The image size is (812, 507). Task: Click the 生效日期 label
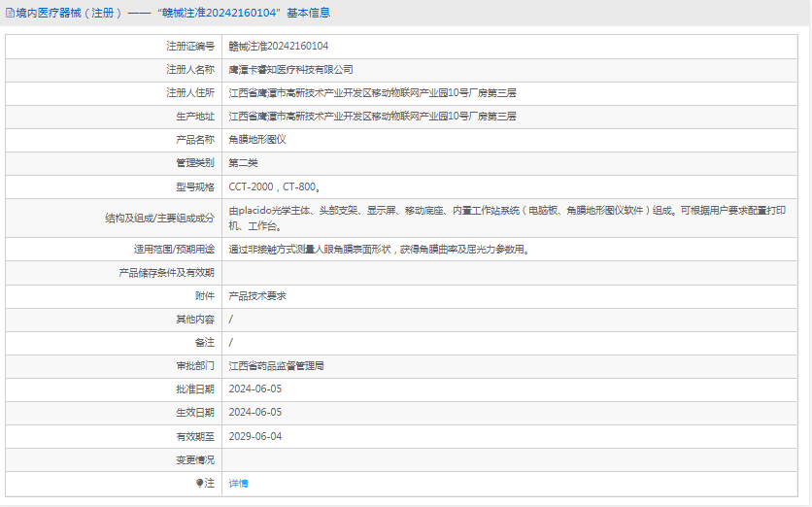pyautogui.click(x=194, y=413)
